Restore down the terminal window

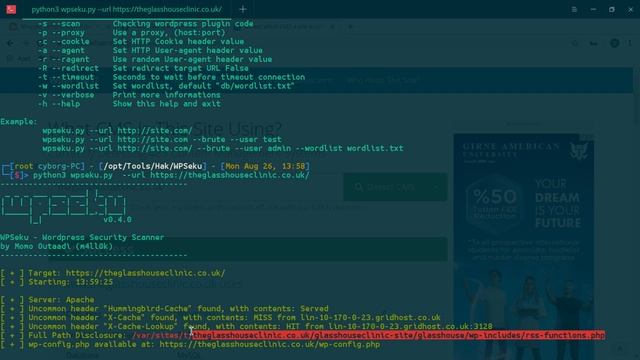[x=611, y=9]
